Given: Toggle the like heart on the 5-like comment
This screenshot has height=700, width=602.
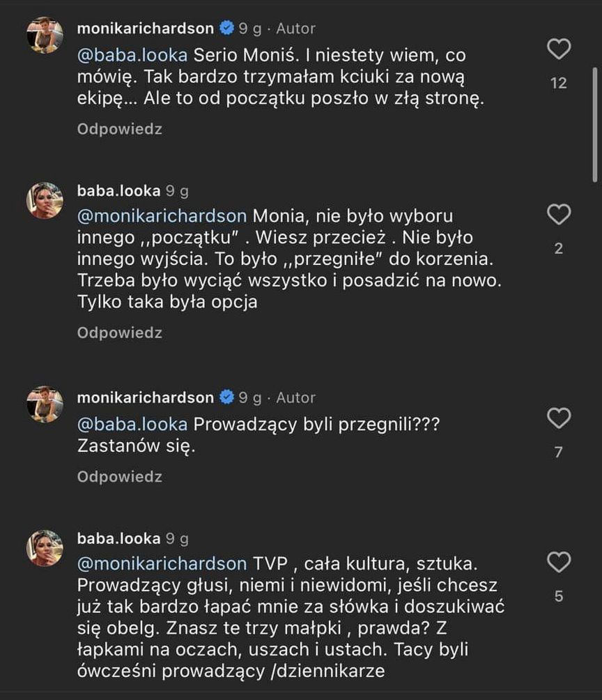Looking at the screenshot, I should 559,562.
